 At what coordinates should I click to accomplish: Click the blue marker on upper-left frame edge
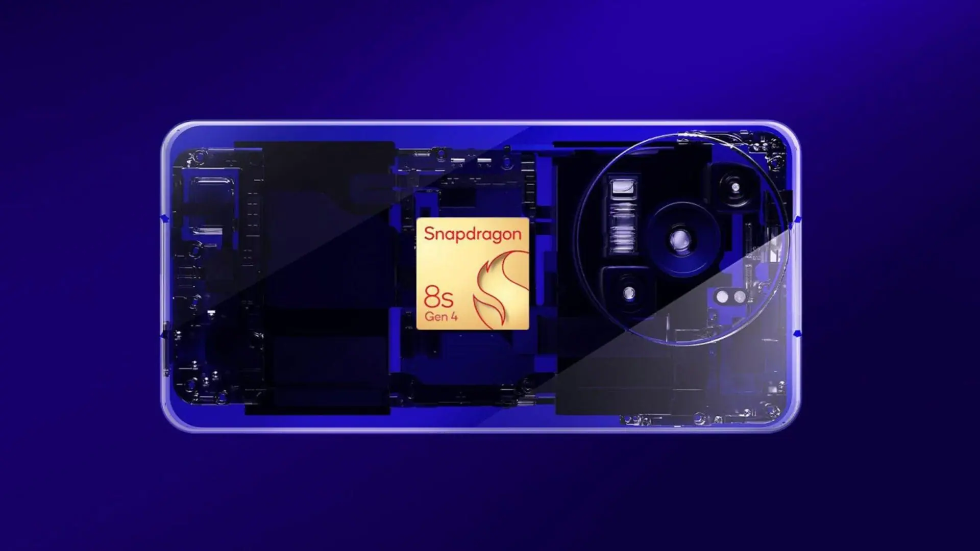[x=164, y=218]
